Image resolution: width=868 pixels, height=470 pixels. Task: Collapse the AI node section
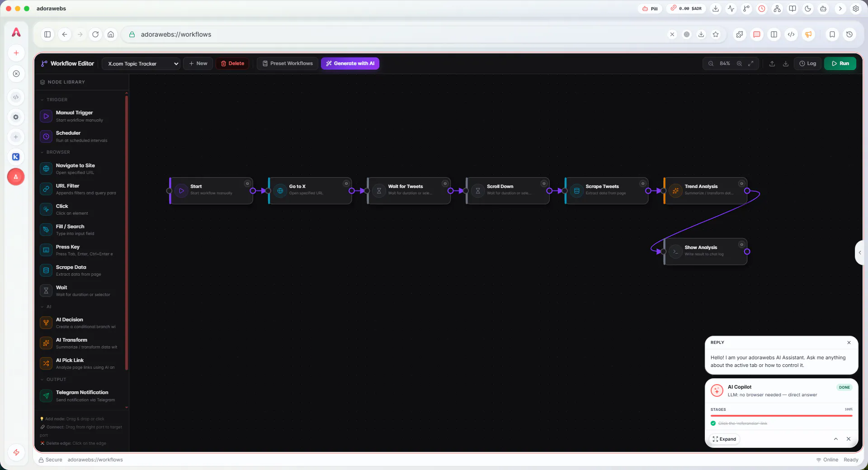[46, 307]
